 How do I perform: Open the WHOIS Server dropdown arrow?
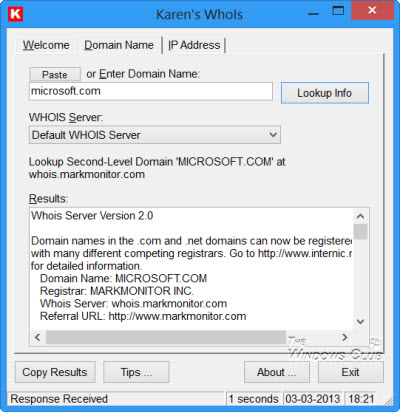coord(273,135)
